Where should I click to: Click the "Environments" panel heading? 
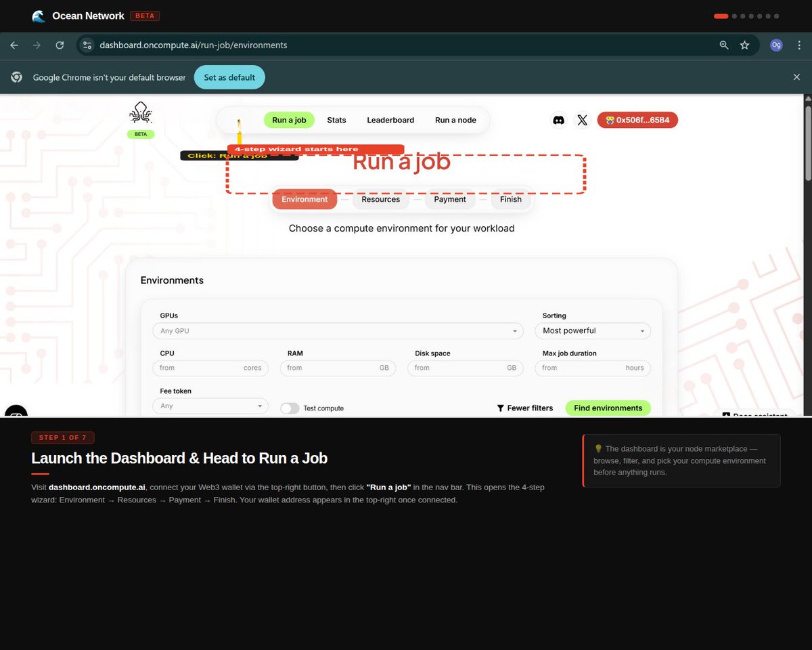pos(172,280)
